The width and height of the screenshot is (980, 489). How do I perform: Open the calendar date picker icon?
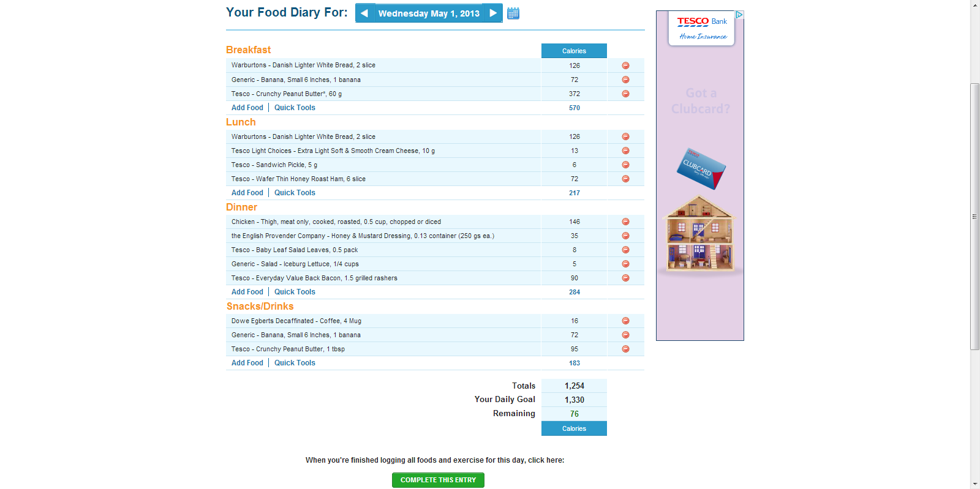tap(513, 13)
